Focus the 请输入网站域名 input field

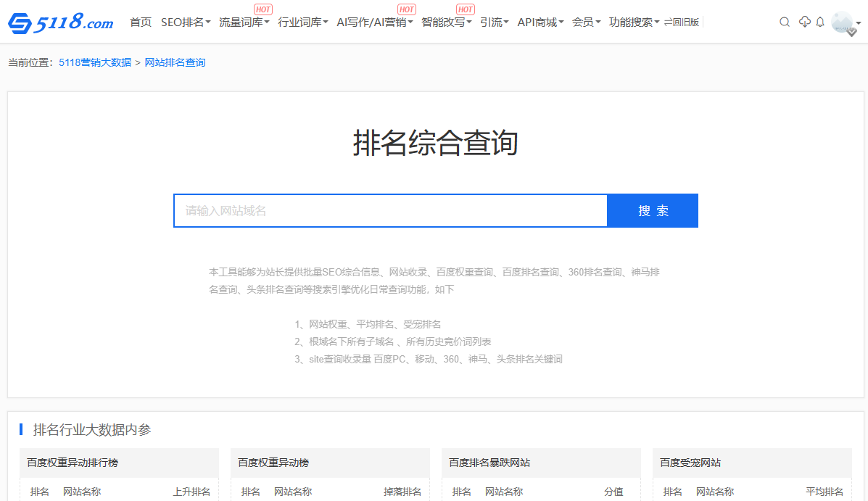pyautogui.click(x=390, y=211)
